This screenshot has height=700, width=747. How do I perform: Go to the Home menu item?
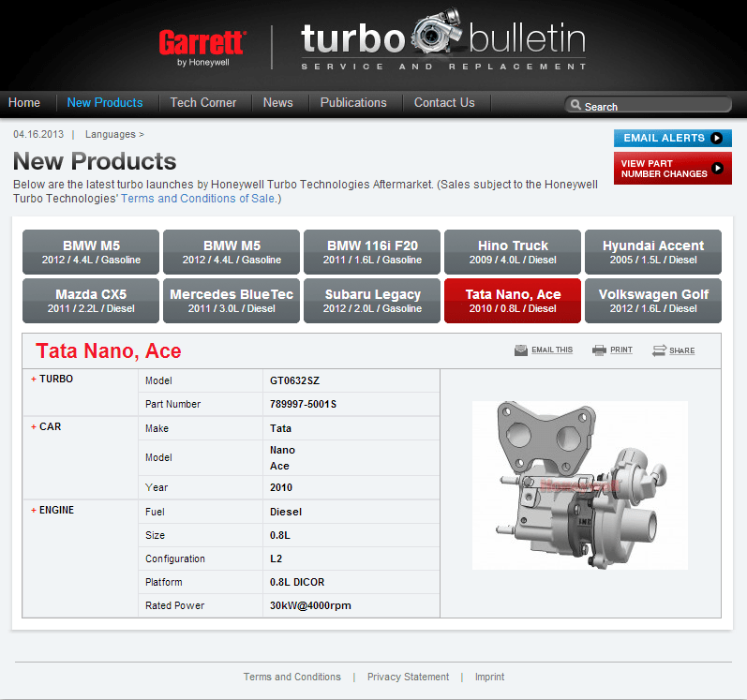(x=24, y=103)
